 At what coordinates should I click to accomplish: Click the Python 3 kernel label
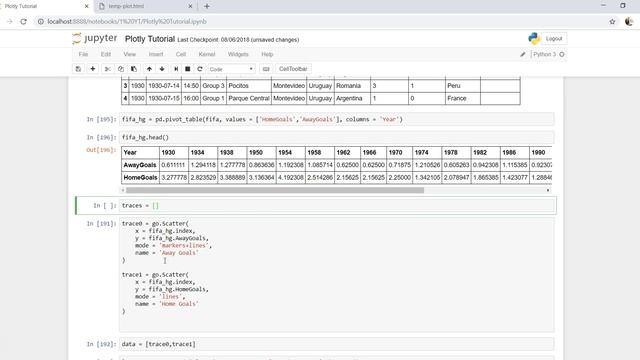pyautogui.click(x=544, y=54)
